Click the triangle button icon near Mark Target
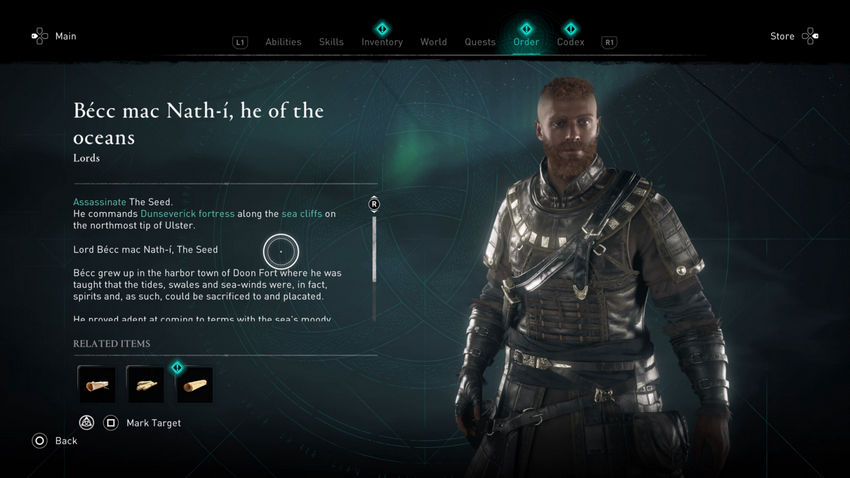 point(87,422)
